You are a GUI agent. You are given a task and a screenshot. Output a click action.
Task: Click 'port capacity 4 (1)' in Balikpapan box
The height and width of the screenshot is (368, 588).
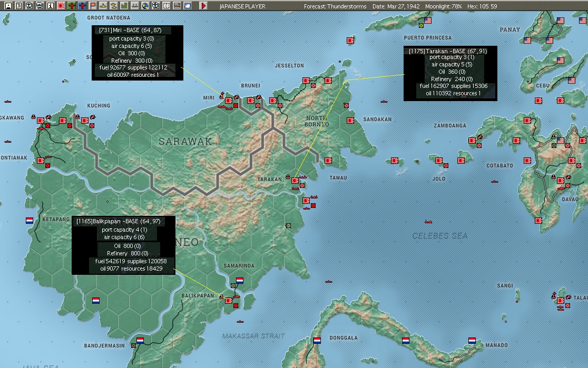pos(124,230)
